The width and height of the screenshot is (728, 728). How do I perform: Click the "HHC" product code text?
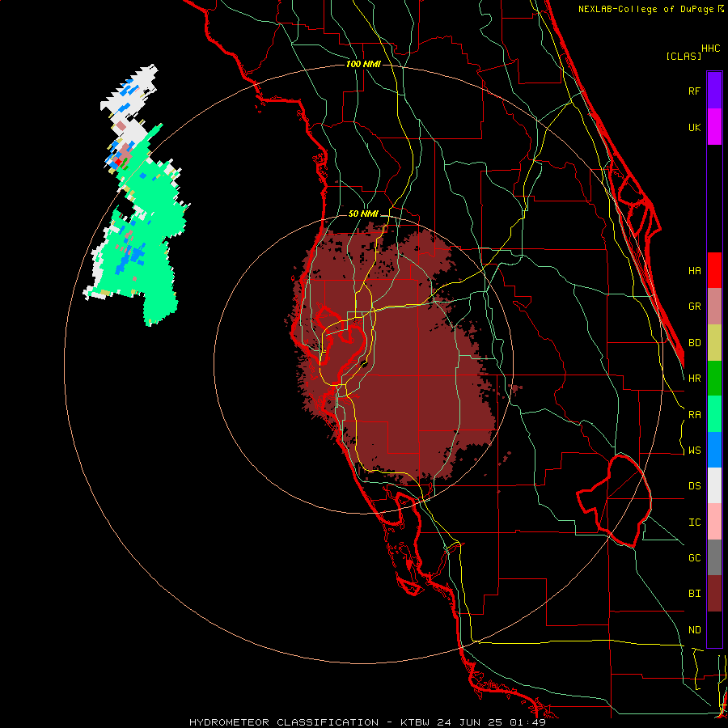711,49
